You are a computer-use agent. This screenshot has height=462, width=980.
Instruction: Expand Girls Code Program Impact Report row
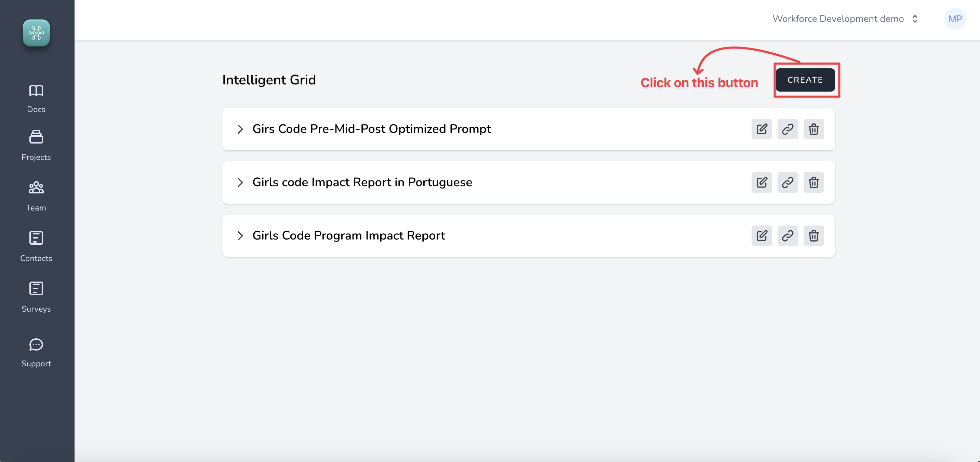tap(240, 236)
